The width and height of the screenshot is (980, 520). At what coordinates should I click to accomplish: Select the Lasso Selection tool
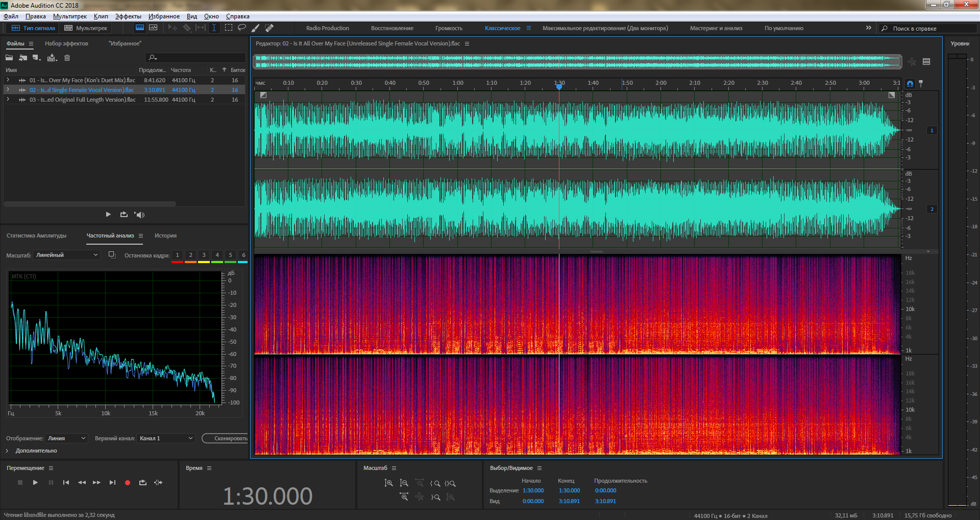click(x=242, y=28)
